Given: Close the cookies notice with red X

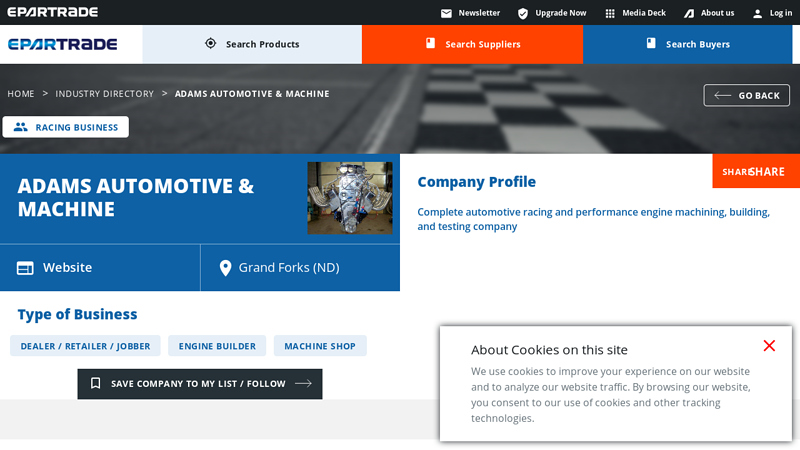Looking at the screenshot, I should coord(769,346).
